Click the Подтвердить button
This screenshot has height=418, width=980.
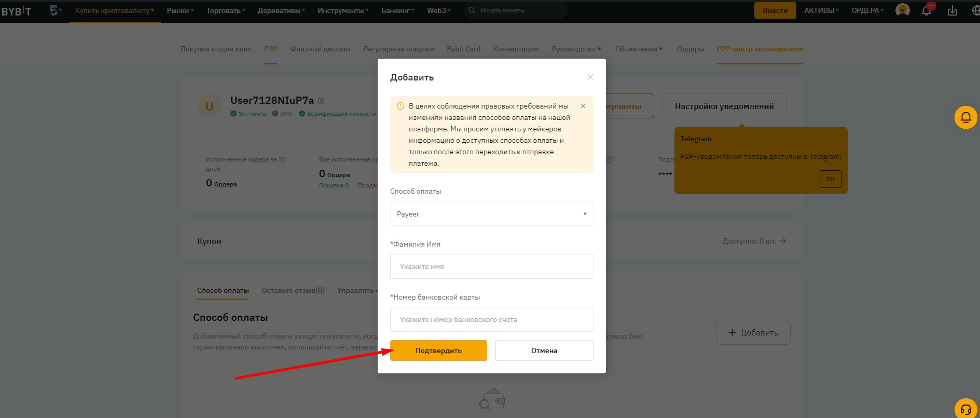pyautogui.click(x=438, y=350)
